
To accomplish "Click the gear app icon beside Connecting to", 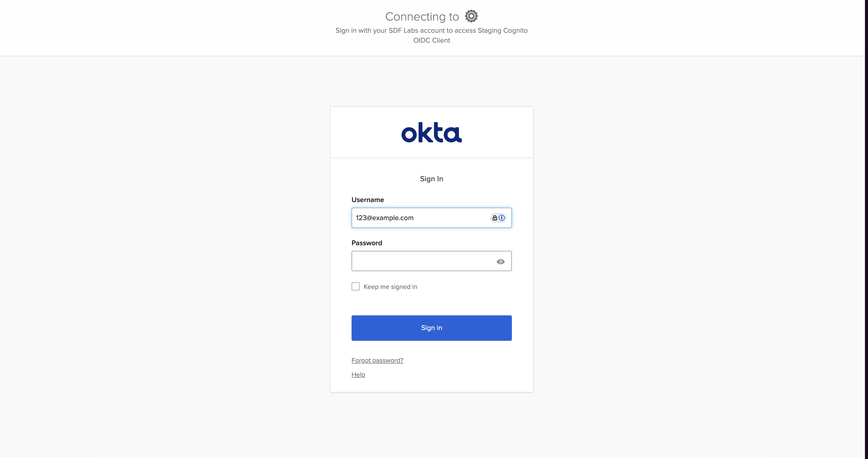I will tap(471, 16).
